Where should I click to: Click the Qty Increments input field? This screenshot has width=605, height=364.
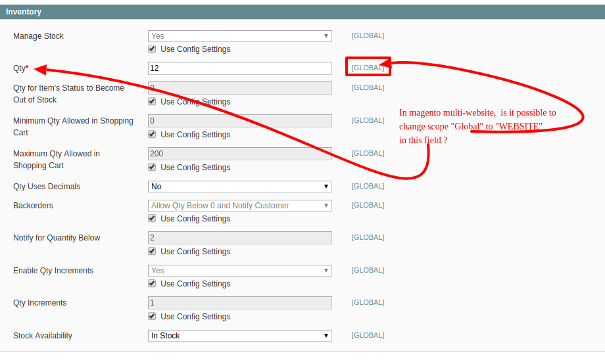point(239,303)
